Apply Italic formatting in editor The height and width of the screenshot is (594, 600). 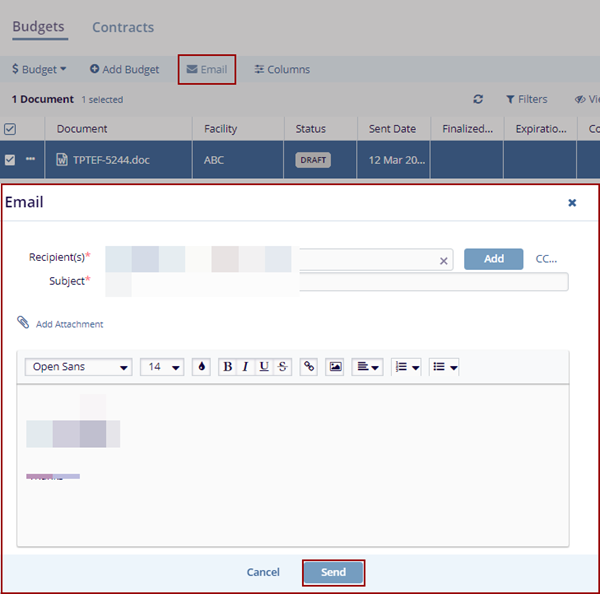point(245,367)
